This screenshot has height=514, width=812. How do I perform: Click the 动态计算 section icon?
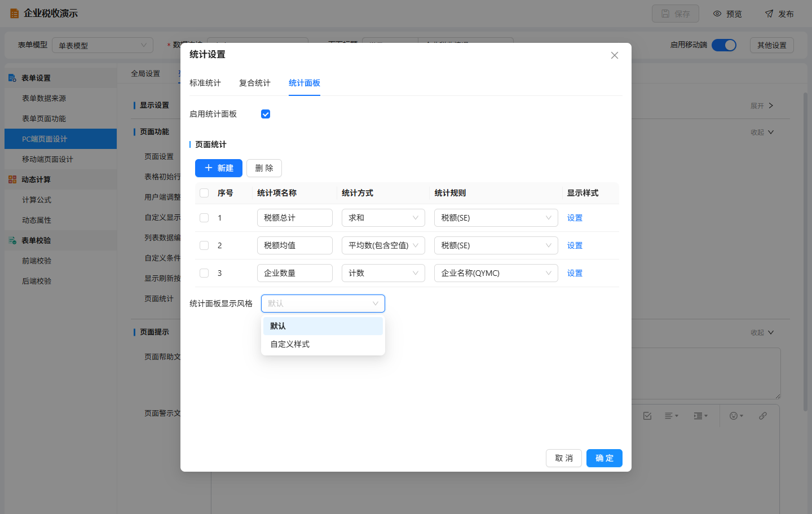pos(12,179)
